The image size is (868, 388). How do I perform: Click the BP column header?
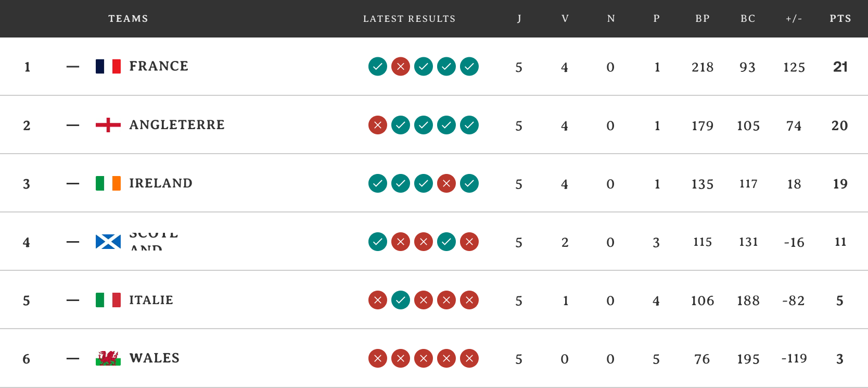703,19
